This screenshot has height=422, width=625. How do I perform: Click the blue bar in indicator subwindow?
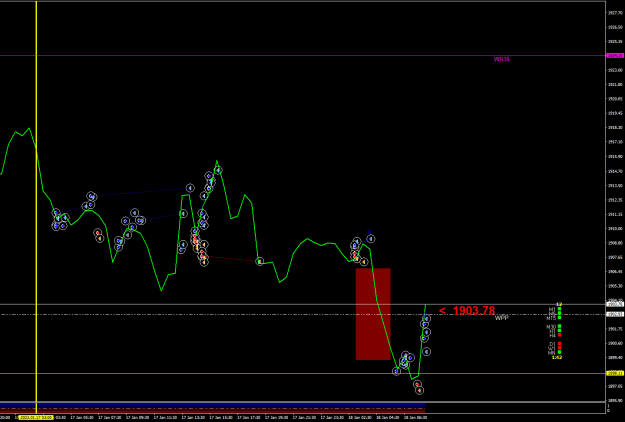pyautogui.click(x=212, y=405)
